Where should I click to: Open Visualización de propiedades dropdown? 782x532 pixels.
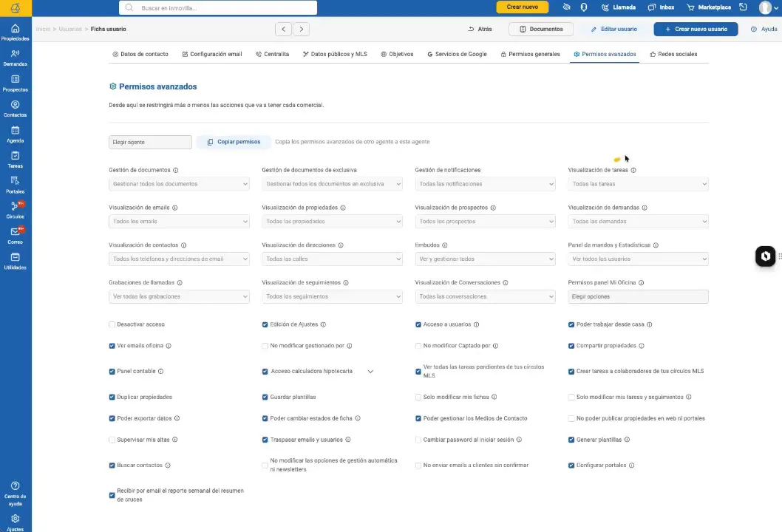click(x=332, y=222)
